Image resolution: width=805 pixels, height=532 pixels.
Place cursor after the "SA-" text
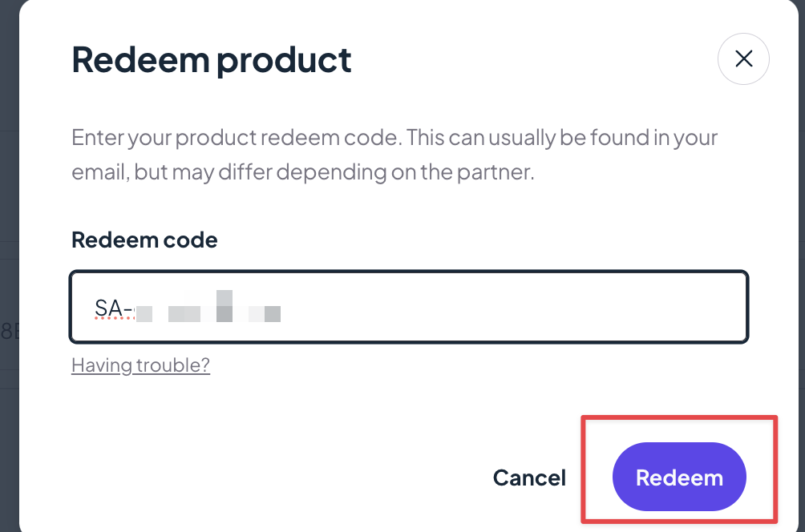133,309
